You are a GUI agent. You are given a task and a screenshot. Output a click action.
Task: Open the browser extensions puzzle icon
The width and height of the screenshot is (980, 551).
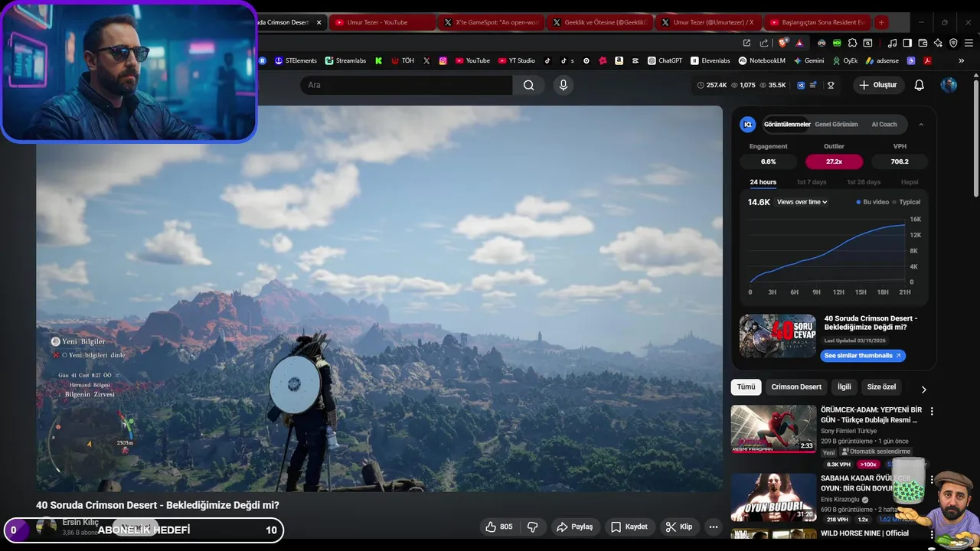[x=852, y=43]
